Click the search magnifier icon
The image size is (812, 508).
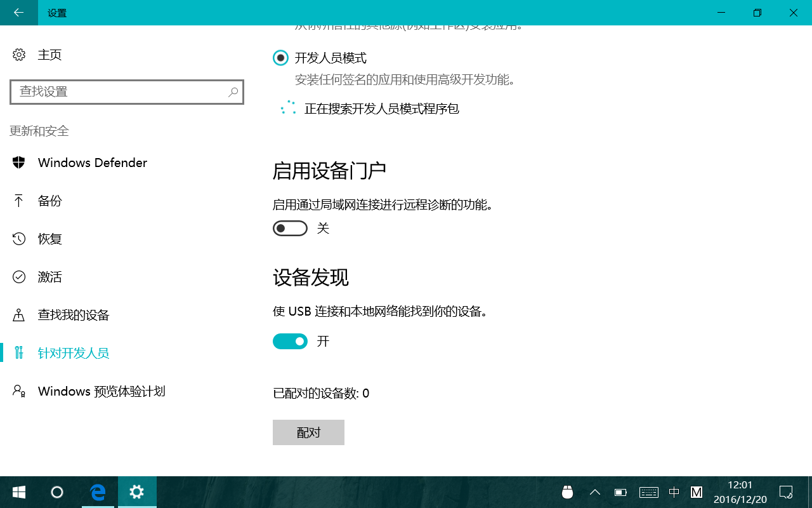[x=233, y=92]
